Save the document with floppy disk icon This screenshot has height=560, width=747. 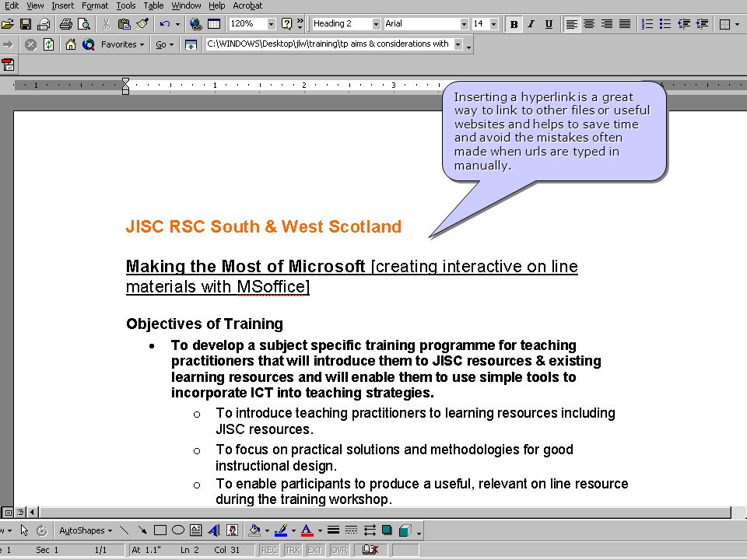coord(25,24)
